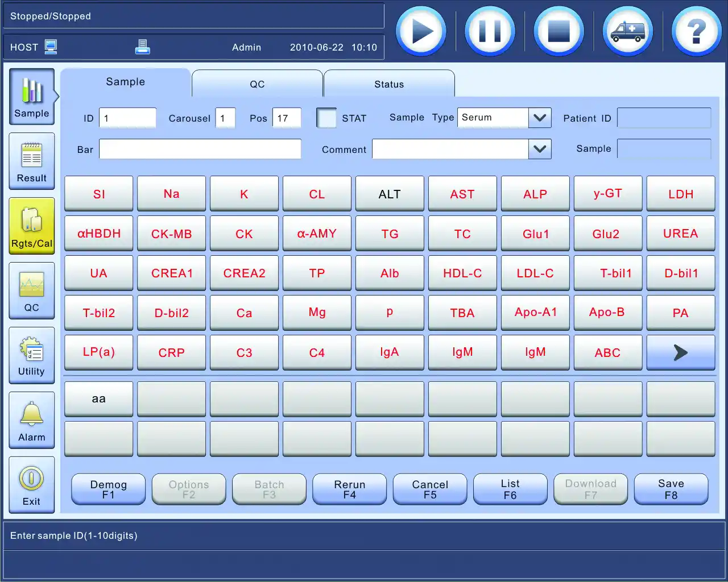Viewport: 728px width, 582px height.
Task: Toggle the UREA test button
Action: click(681, 234)
